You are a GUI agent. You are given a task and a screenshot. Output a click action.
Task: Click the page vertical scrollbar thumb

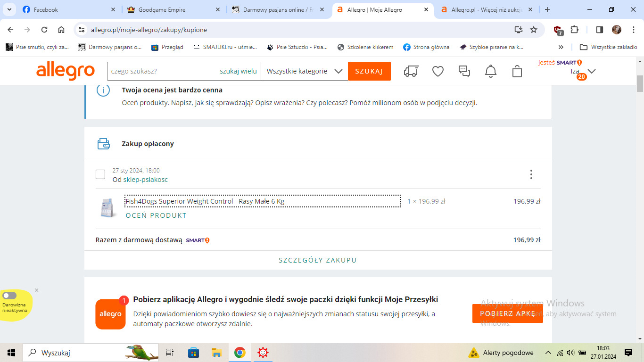pyautogui.click(x=640, y=84)
